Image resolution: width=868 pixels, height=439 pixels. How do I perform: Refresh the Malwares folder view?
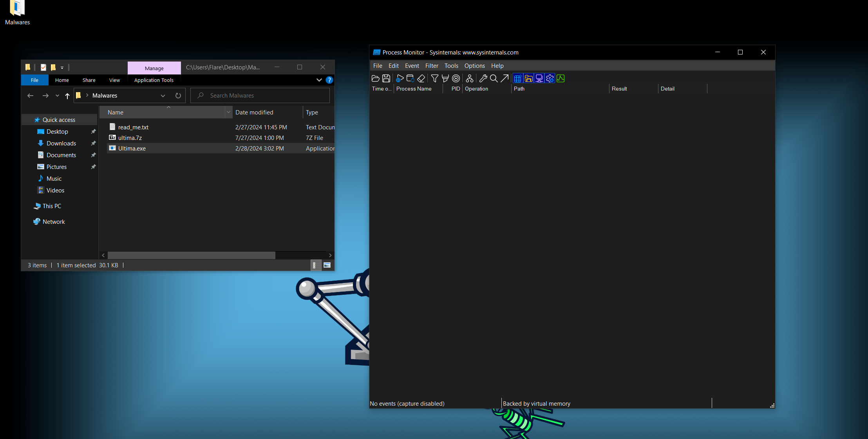178,96
